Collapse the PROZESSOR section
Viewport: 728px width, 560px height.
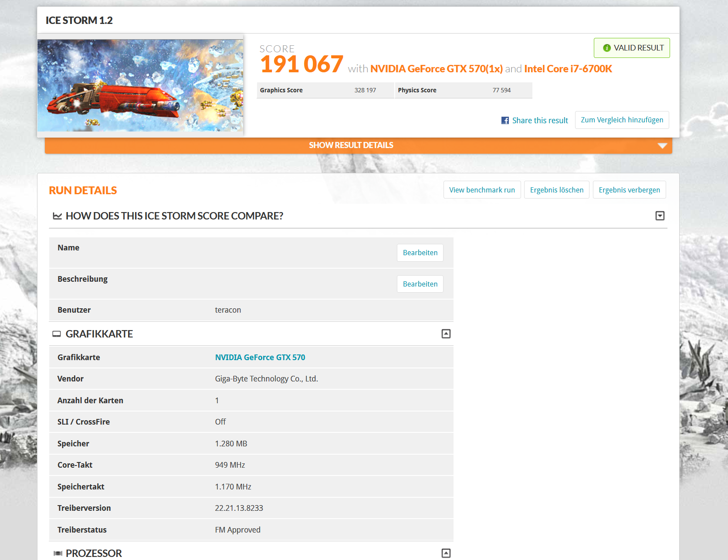click(x=446, y=553)
